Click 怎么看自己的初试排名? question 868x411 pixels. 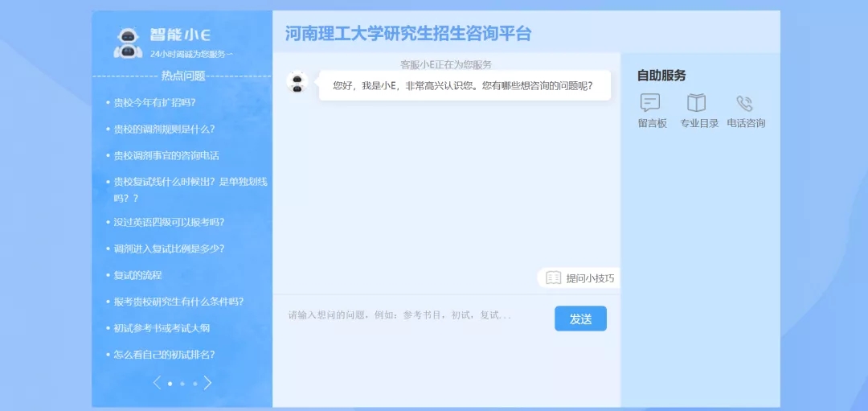[x=164, y=355]
